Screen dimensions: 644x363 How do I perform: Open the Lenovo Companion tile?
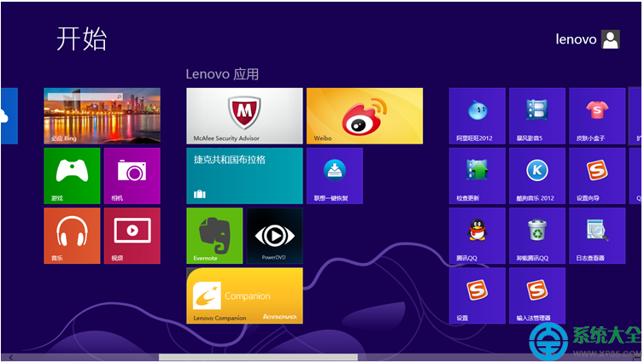point(245,296)
